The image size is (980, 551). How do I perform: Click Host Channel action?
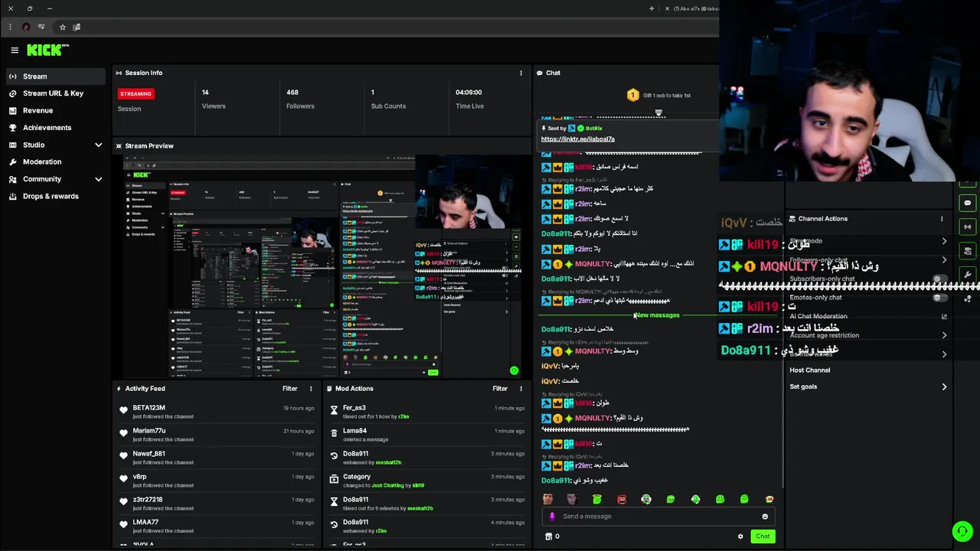(809, 370)
